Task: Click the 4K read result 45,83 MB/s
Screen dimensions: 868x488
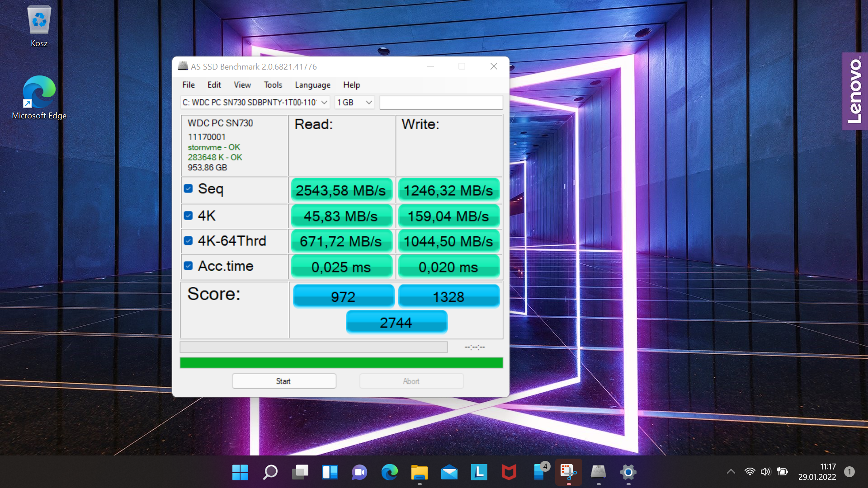Action: tap(341, 216)
